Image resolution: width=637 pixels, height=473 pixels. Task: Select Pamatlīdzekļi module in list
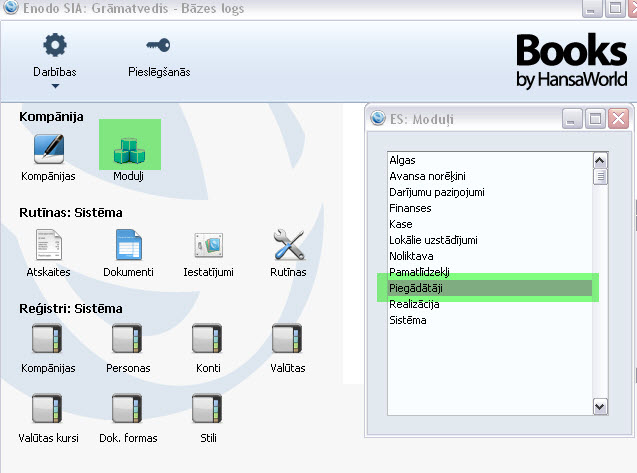point(490,272)
